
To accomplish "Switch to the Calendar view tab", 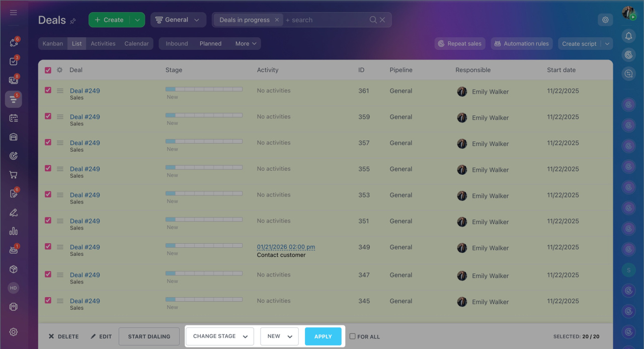I will point(136,44).
